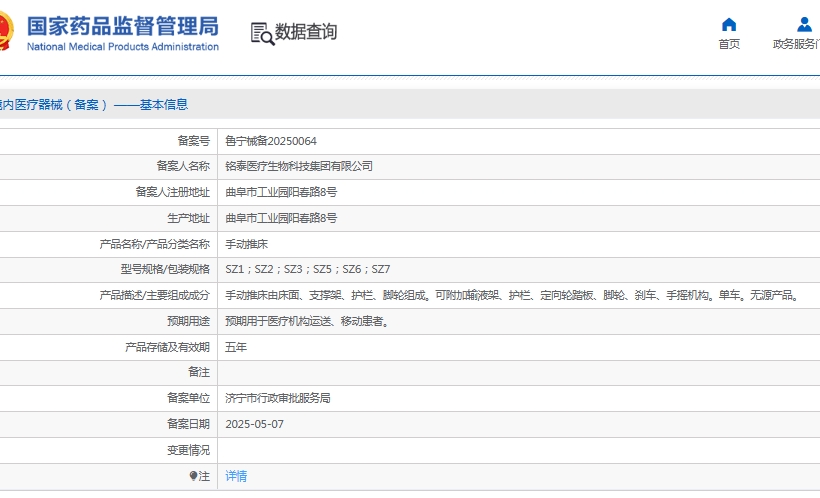The image size is (820, 498).
Task: Select product name 手动推床
Action: coord(246,244)
